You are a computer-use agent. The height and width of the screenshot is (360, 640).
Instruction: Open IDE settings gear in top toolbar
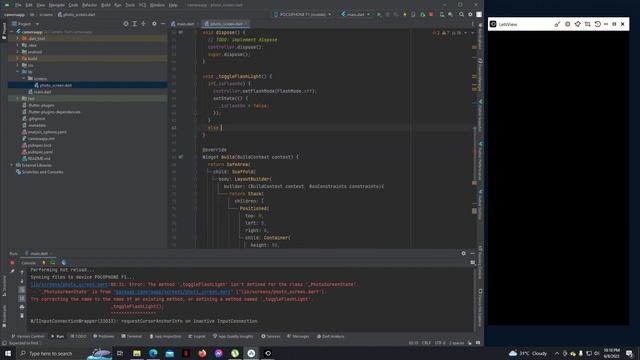tap(470, 14)
